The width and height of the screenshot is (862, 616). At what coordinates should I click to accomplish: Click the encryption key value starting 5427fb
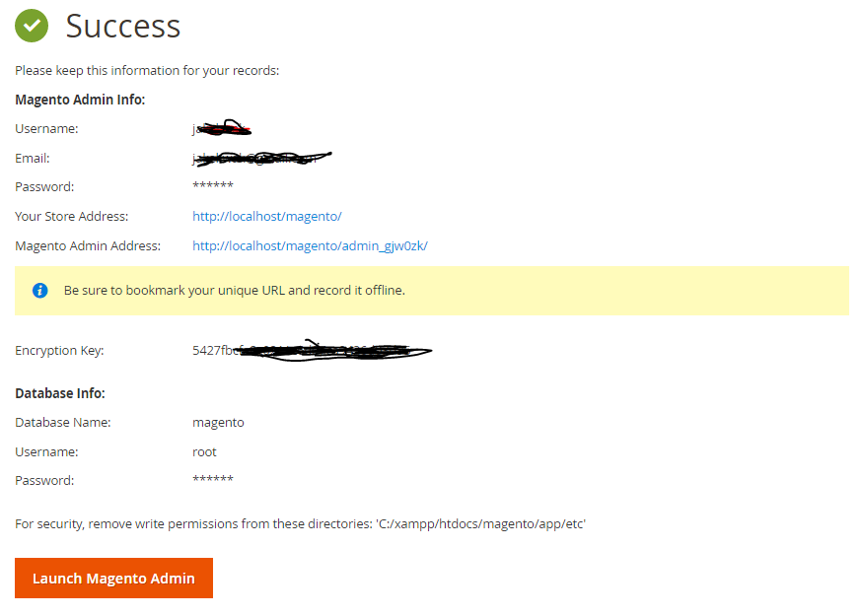(313, 351)
